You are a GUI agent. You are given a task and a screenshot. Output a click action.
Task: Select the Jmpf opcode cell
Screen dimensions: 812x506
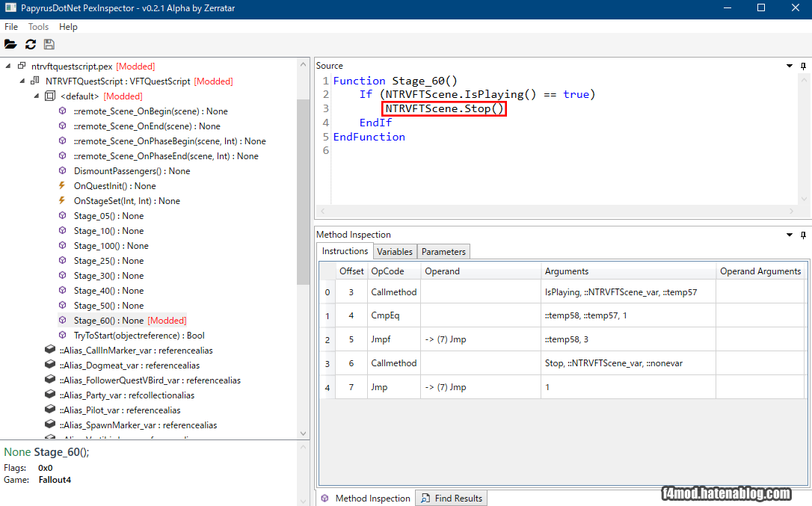393,339
